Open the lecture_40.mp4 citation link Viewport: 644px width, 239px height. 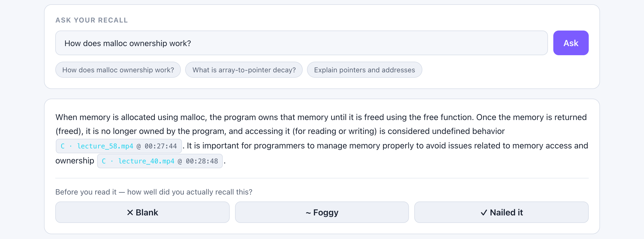160,161
